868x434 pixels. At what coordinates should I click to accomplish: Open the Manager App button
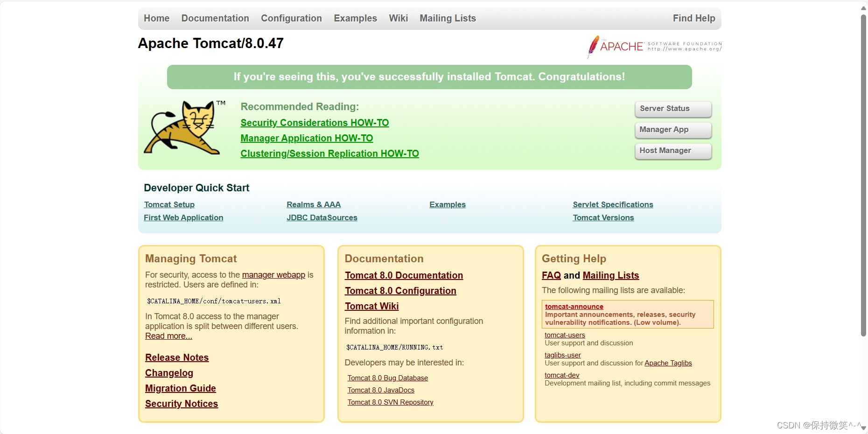coord(673,130)
